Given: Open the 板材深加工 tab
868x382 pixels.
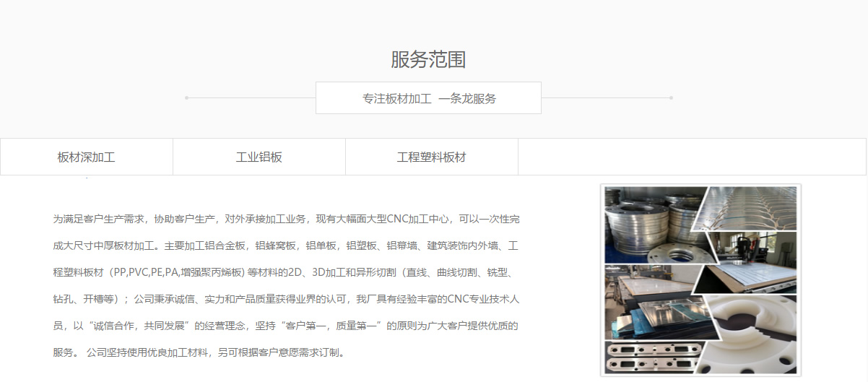Looking at the screenshot, I should pos(87,157).
